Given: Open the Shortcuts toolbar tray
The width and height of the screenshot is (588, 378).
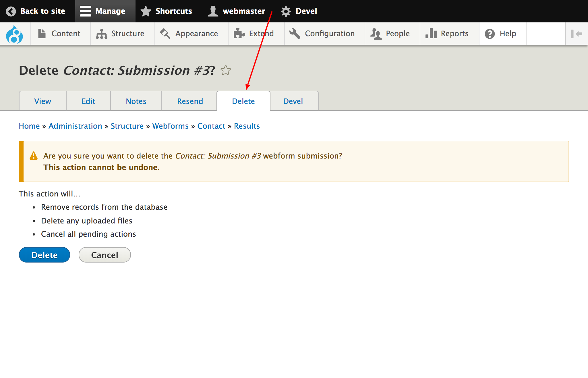Looking at the screenshot, I should click(x=166, y=11).
